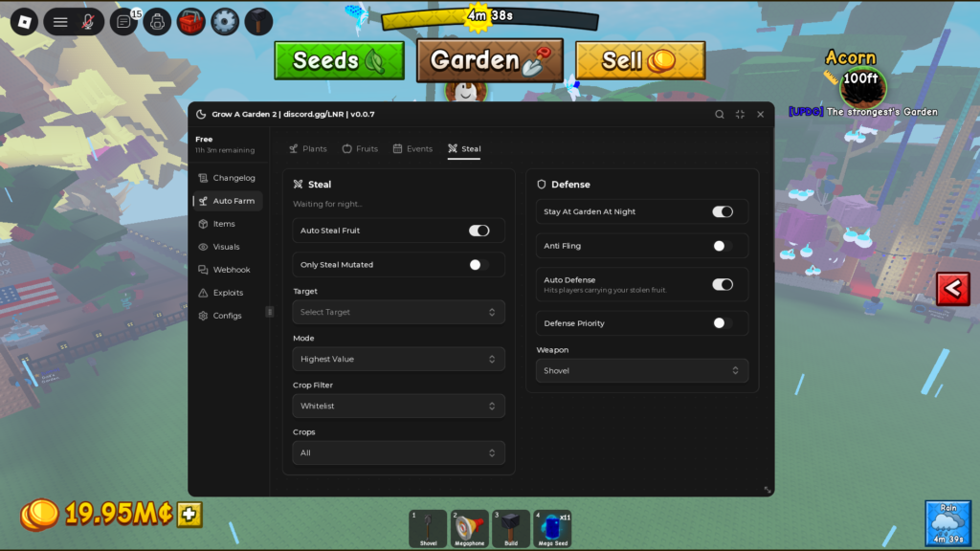Open the chat icon with 15 badge
980x551 pixels.
click(123, 22)
